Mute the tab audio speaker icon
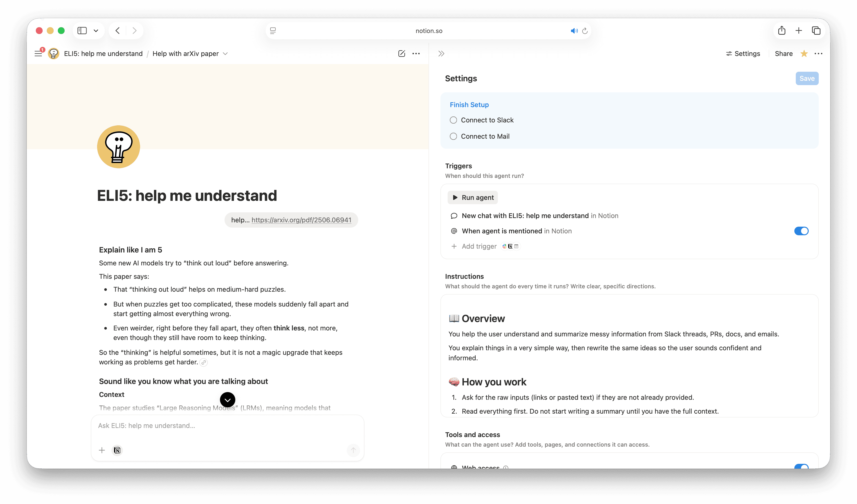The height and width of the screenshot is (504, 857). [574, 31]
